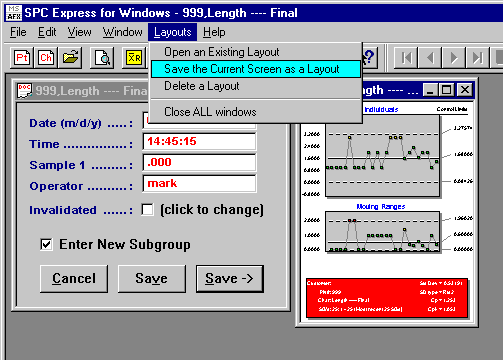Open the Help menu

point(214,32)
